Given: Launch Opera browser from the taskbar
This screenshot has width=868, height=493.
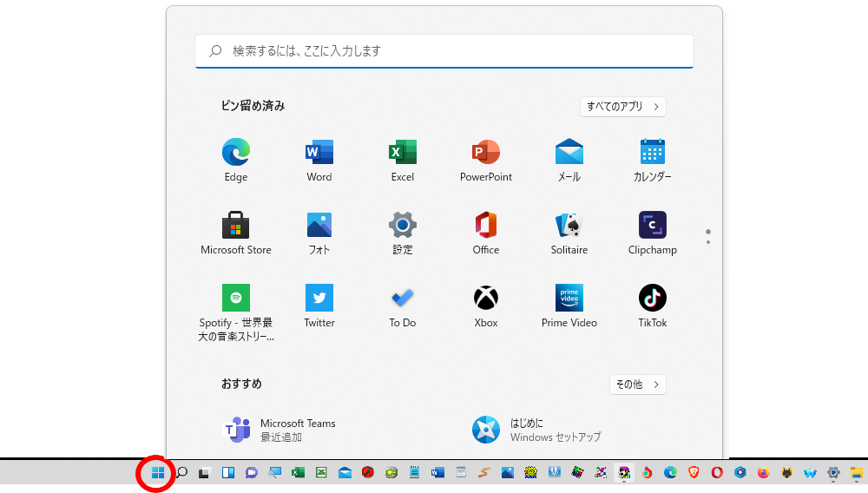Looking at the screenshot, I should tap(717, 472).
